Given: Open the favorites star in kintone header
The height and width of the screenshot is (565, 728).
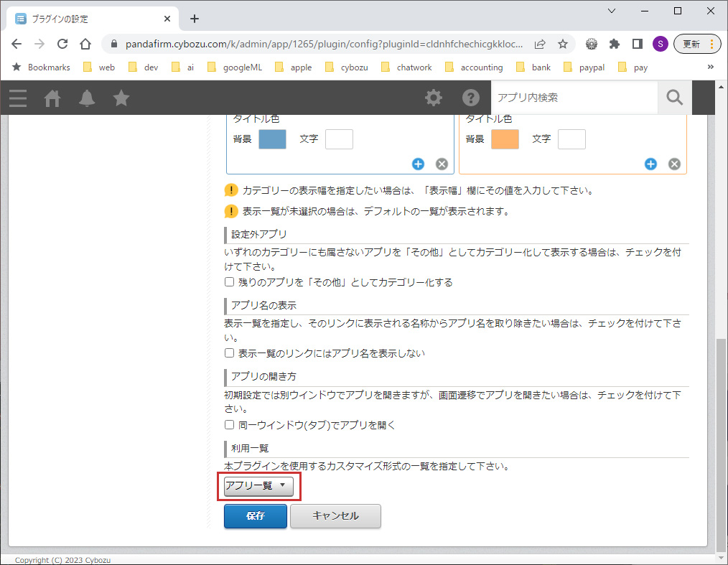Looking at the screenshot, I should (121, 98).
